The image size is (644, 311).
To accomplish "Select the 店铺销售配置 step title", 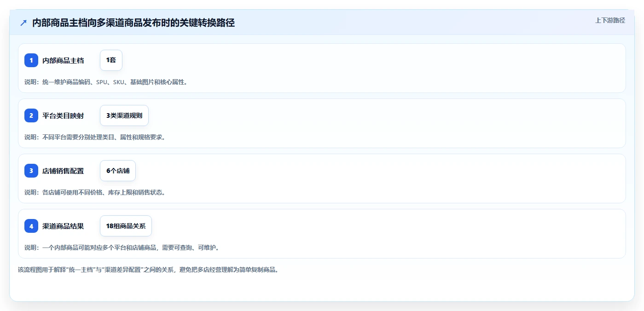I will point(63,171).
